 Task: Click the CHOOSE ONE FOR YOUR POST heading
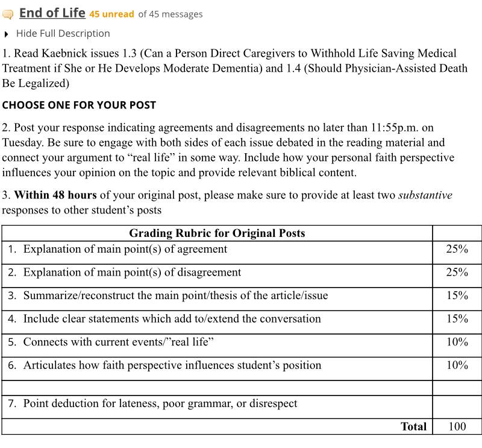(79, 106)
